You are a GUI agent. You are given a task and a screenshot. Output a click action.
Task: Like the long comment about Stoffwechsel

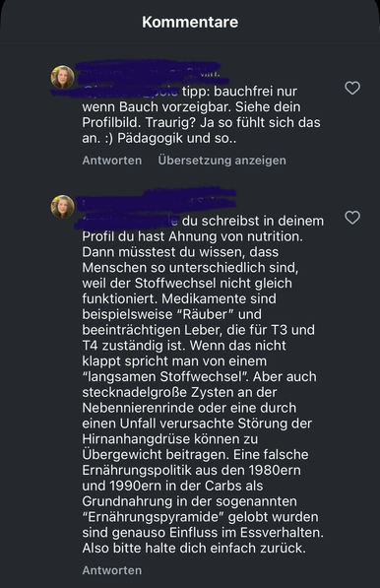pos(352,218)
